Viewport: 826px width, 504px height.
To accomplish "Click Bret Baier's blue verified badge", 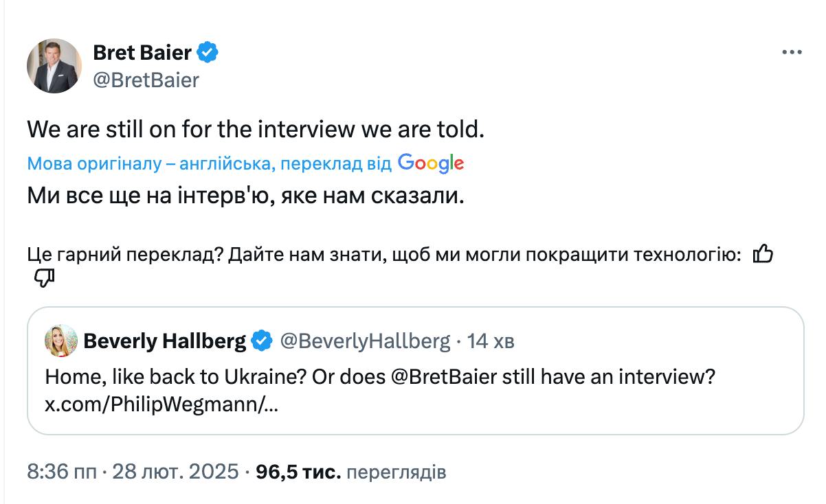I will pyautogui.click(x=208, y=51).
